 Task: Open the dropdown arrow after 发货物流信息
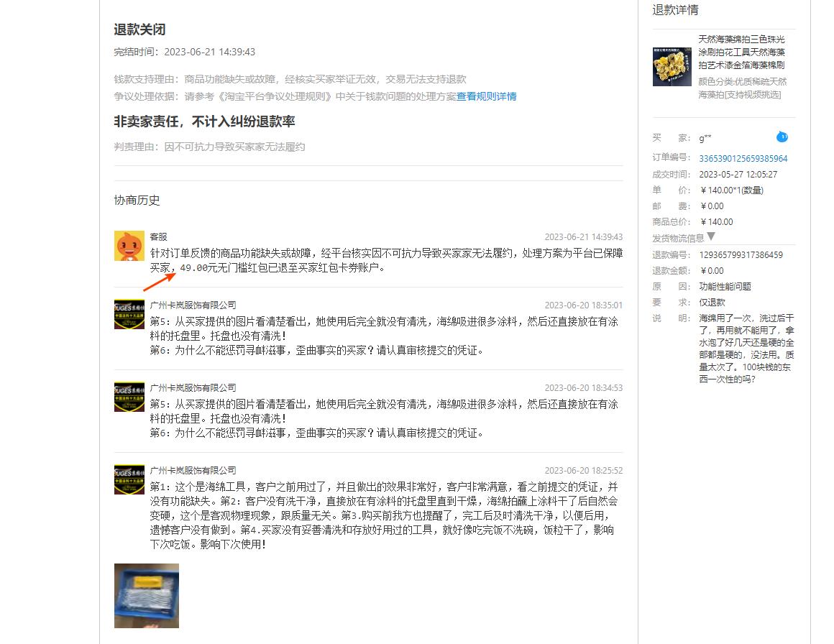[710, 237]
